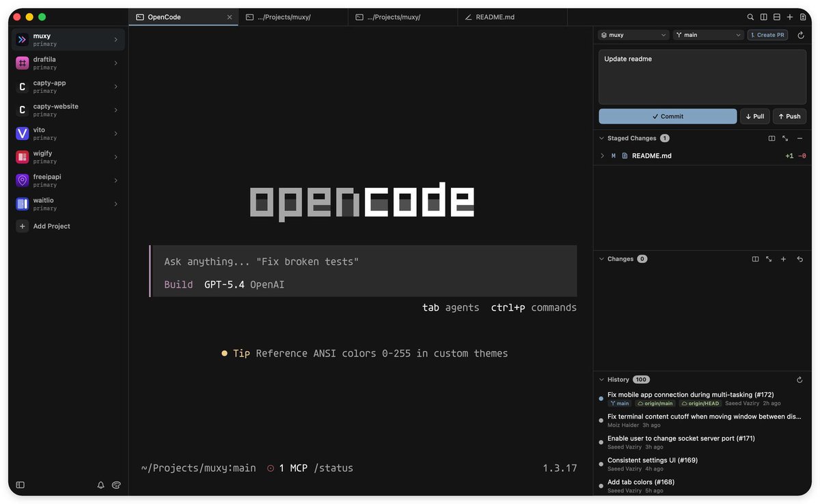
Task: Click the version 1.3.17 text
Action: point(560,468)
